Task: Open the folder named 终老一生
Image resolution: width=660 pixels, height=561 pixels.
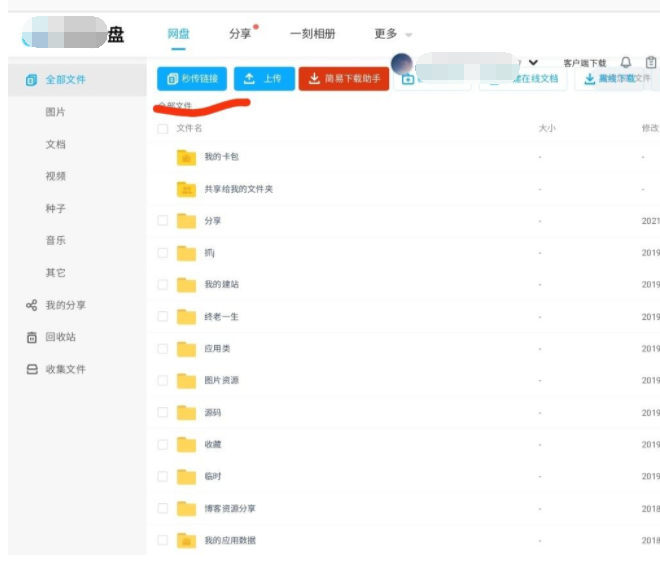Action: pyautogui.click(x=221, y=316)
